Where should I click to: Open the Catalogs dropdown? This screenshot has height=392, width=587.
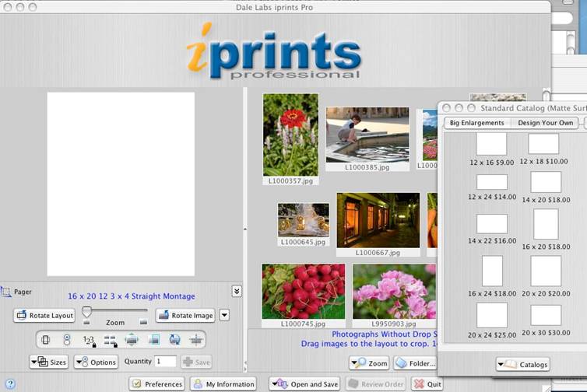pos(523,364)
